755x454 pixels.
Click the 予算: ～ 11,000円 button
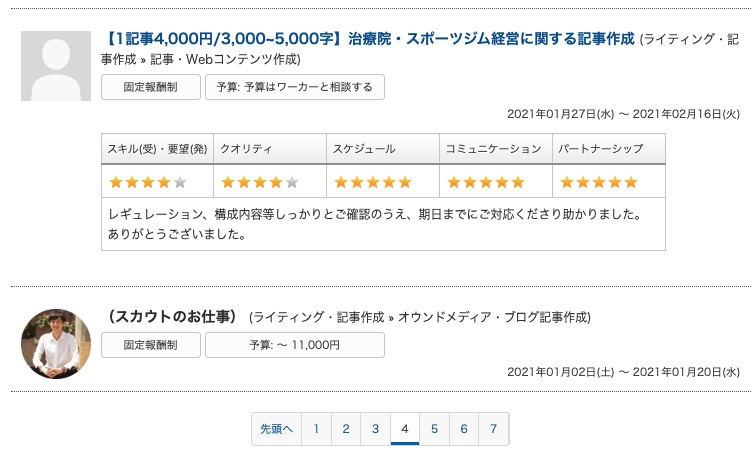pos(294,345)
